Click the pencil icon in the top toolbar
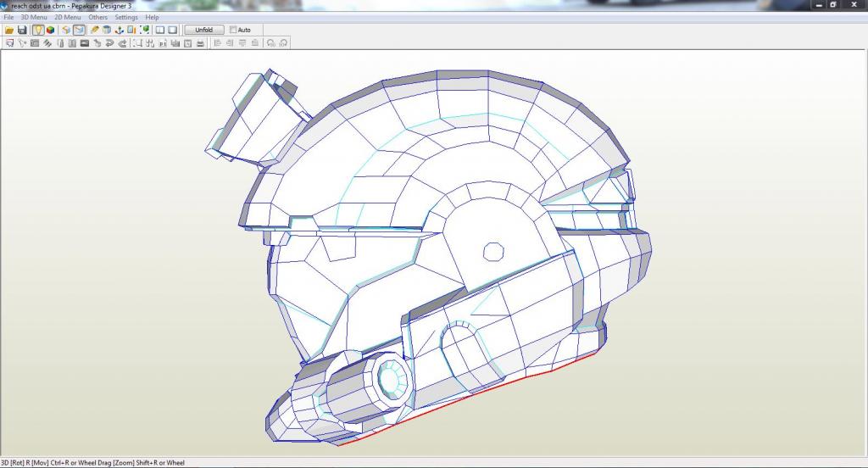868x468 pixels. (95, 30)
